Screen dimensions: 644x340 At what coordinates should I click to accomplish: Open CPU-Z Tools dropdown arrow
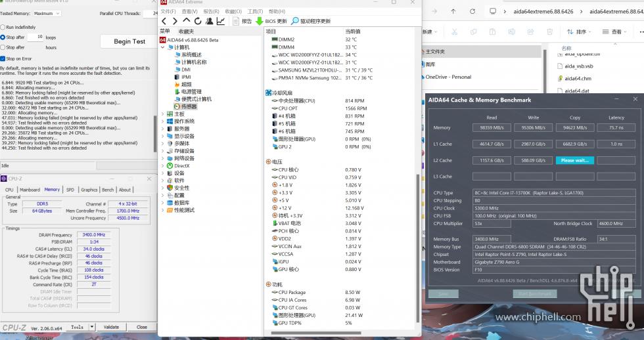[92, 327]
